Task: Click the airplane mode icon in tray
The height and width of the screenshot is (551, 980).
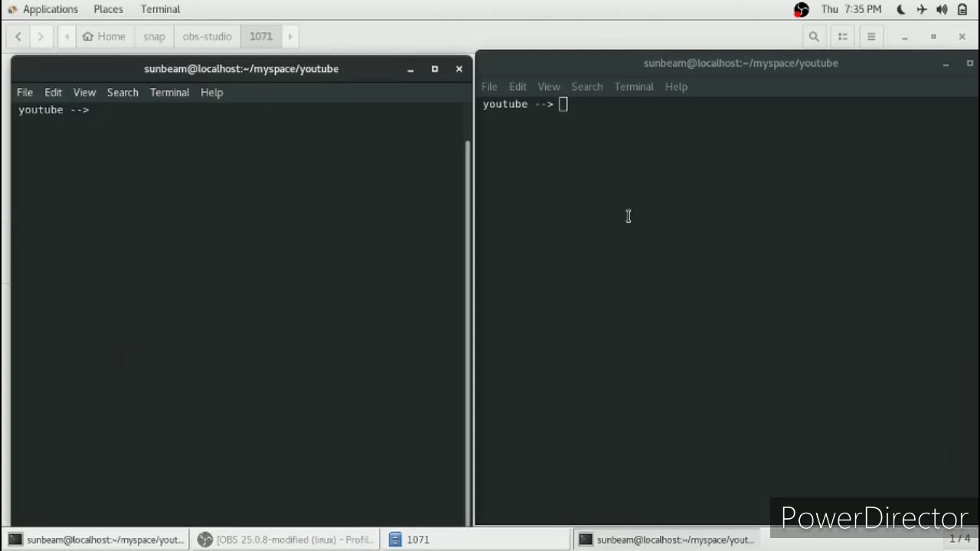Action: pyautogui.click(x=921, y=9)
